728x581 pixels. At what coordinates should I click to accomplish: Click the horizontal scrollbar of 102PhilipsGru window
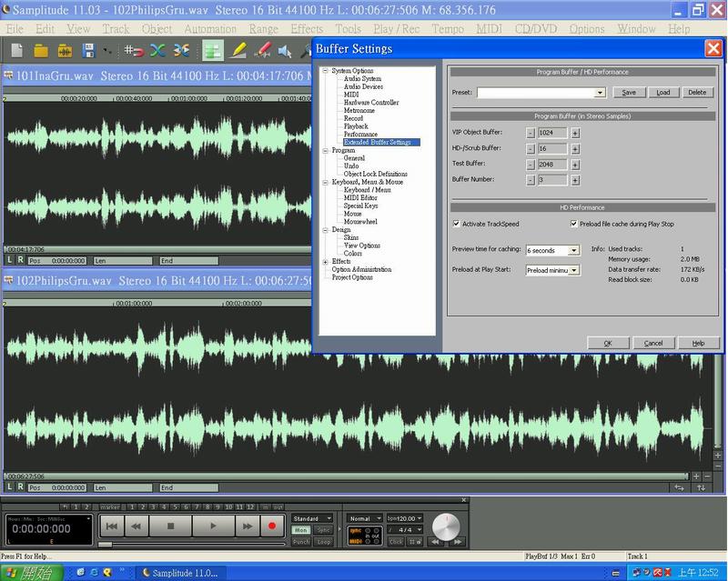[346, 476]
